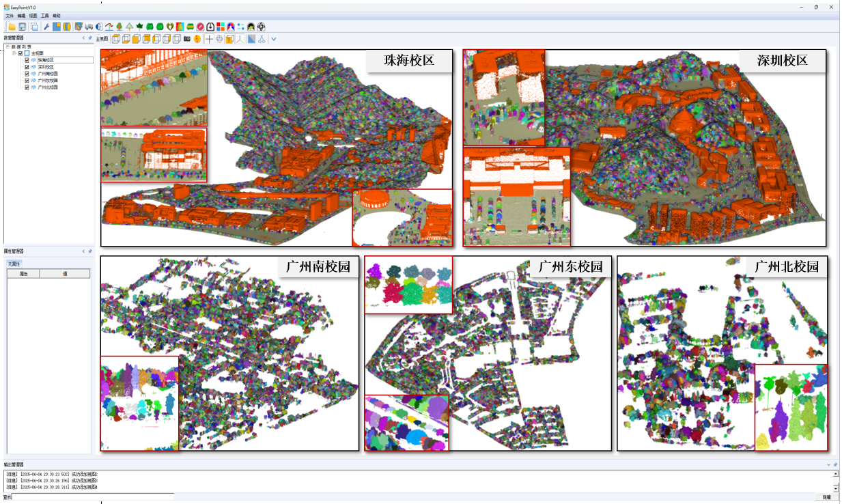
Task: Click the yellow circle with red dots icon
Action: (197, 39)
